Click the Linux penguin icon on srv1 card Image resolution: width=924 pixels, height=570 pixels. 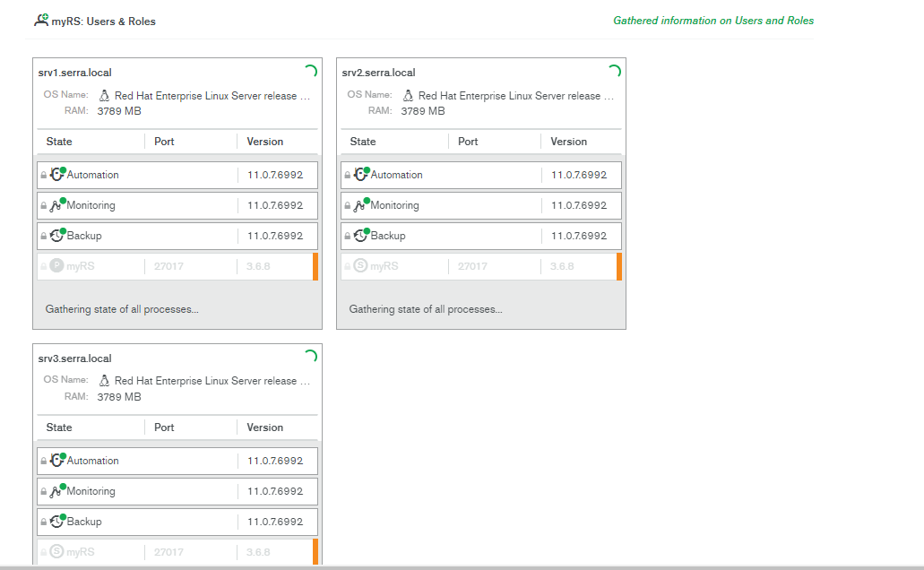coord(104,95)
